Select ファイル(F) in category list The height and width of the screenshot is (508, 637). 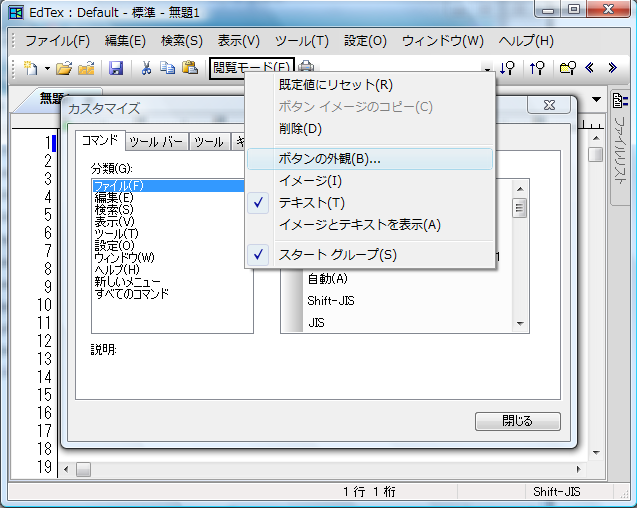pyautogui.click(x=168, y=186)
